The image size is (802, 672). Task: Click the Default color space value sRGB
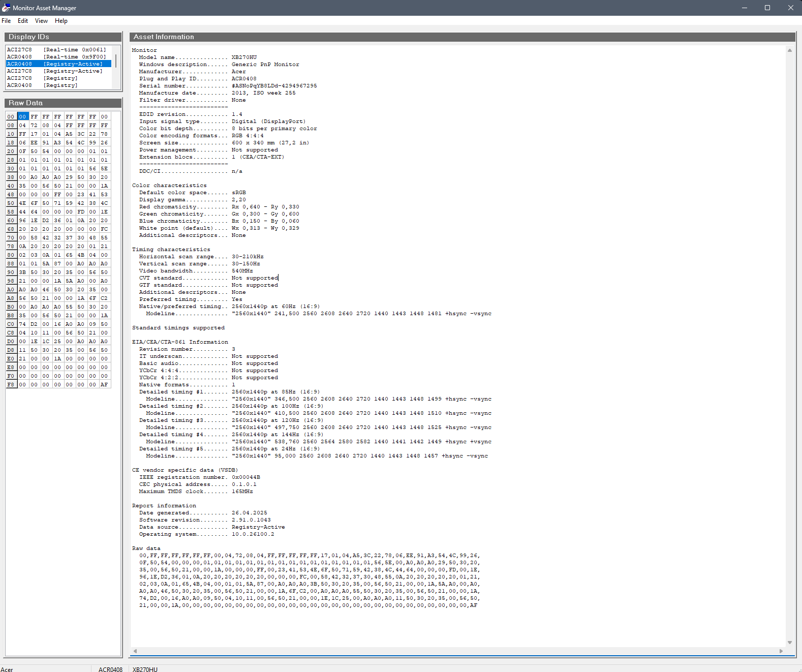click(x=238, y=193)
